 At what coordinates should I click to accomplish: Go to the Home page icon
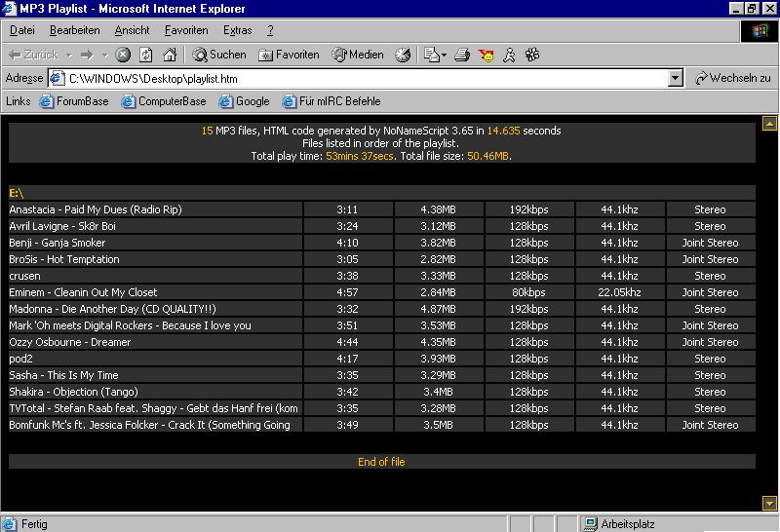pos(170,55)
